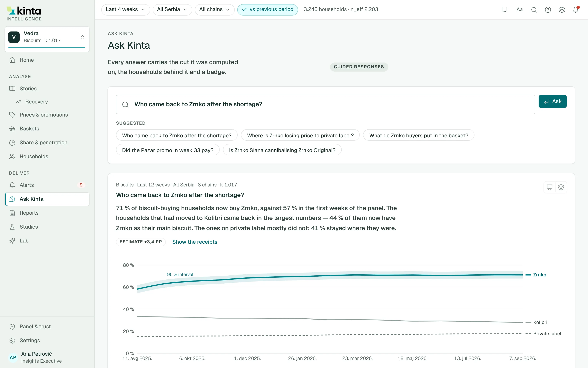Focus the Ask Kinta question field
Image resolution: width=588 pixels, height=368 pixels.
[325, 104]
